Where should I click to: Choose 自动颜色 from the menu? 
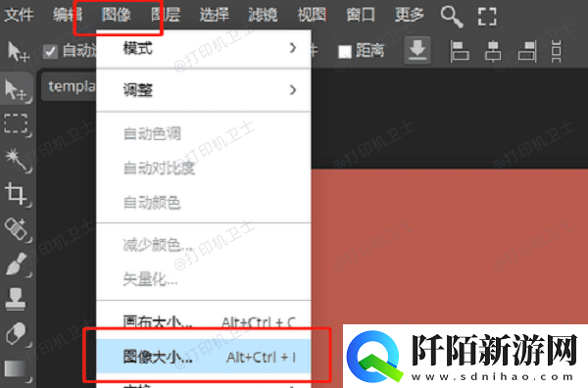[x=204, y=203]
